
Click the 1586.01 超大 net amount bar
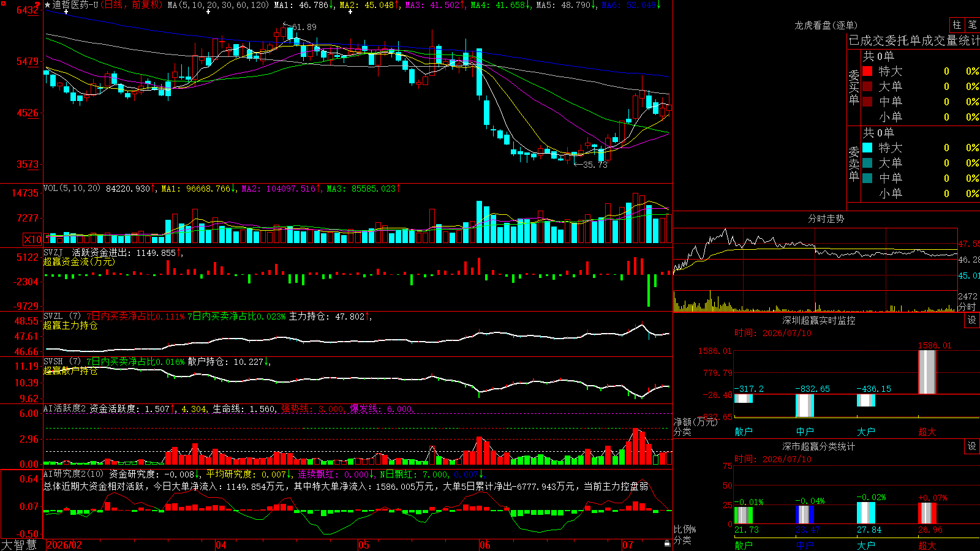point(927,372)
